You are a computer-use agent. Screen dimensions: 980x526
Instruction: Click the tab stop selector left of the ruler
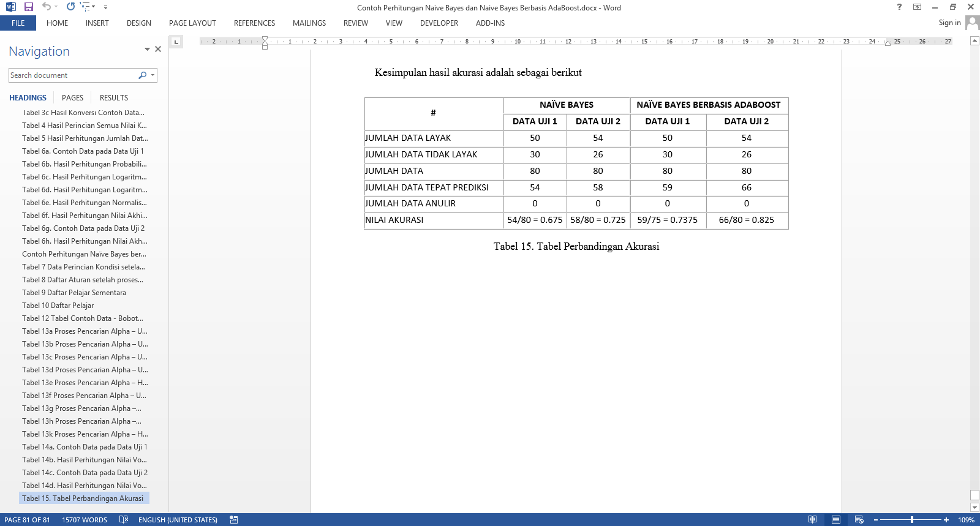pos(176,42)
